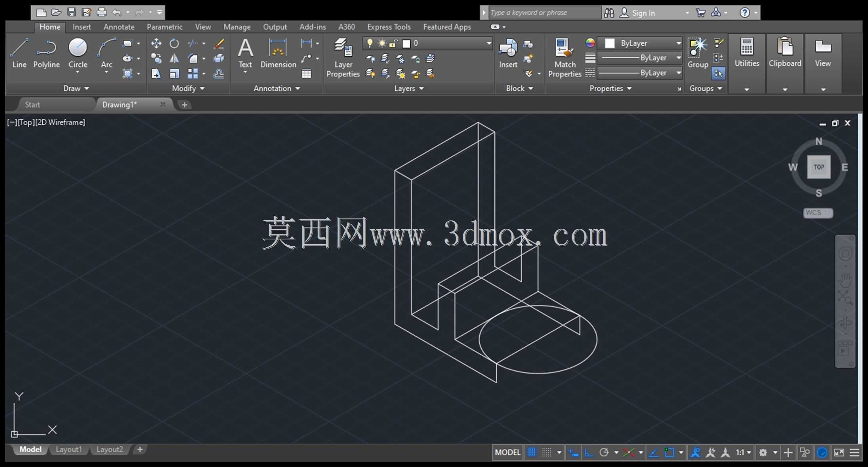The image size is (868, 467).
Task: Select the Line tool
Action: pyautogui.click(x=19, y=53)
